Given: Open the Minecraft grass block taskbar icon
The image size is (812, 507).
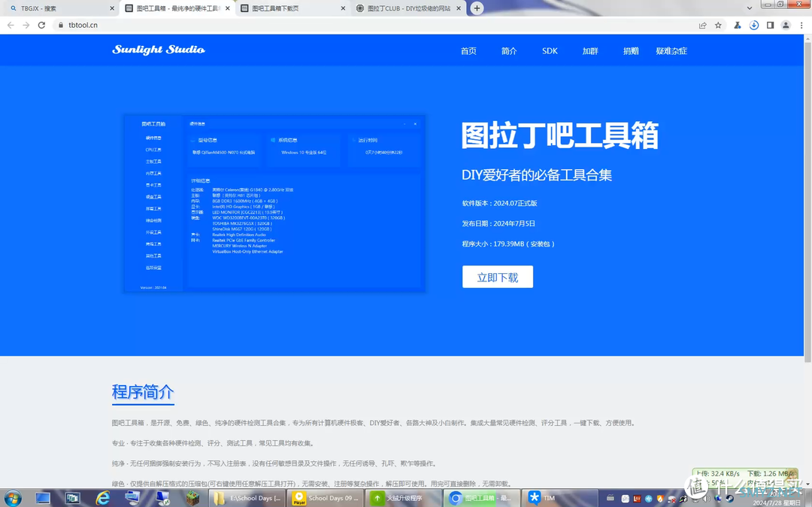Looking at the screenshot, I should coord(192,498).
